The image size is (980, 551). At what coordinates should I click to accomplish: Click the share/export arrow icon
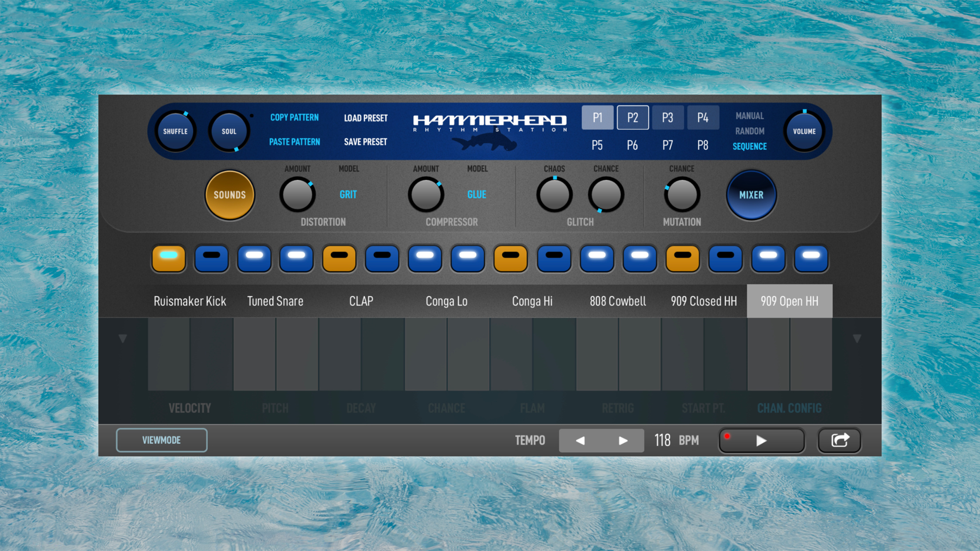pyautogui.click(x=839, y=440)
